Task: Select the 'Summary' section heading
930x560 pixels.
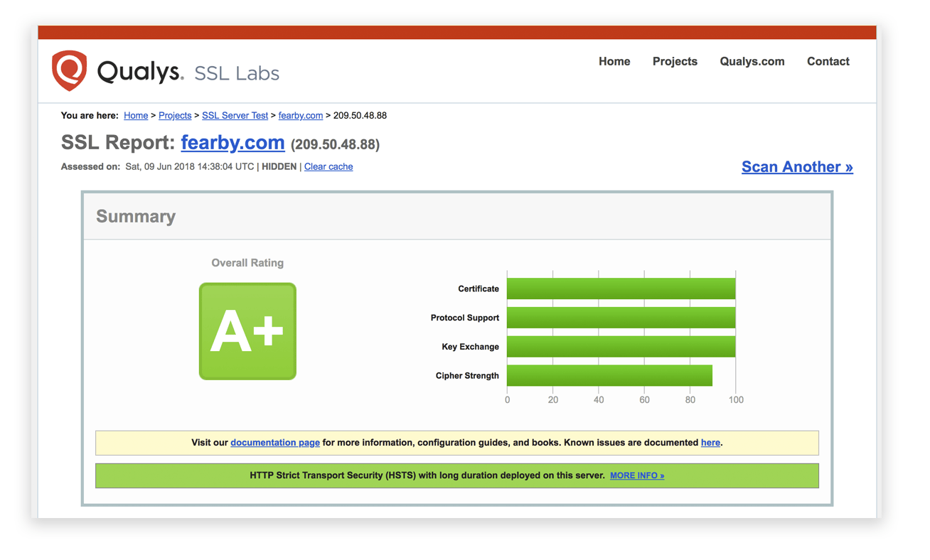Action: (136, 217)
